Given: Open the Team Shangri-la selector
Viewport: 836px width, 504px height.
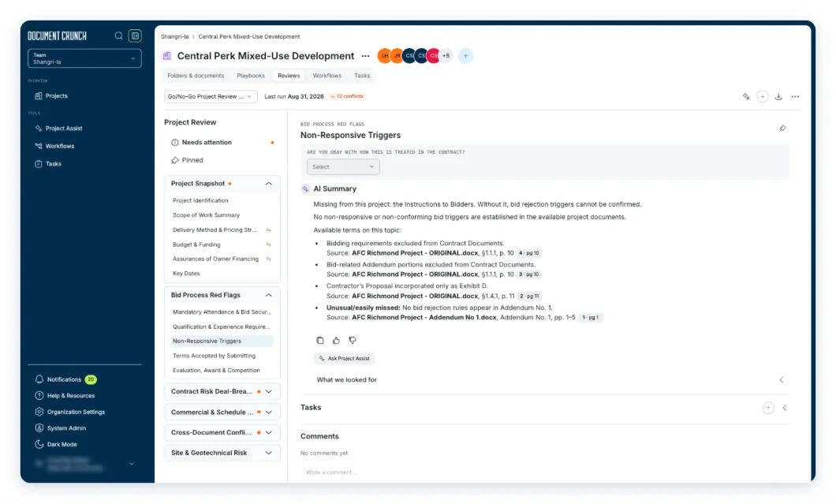Looking at the screenshot, I should [x=84, y=58].
